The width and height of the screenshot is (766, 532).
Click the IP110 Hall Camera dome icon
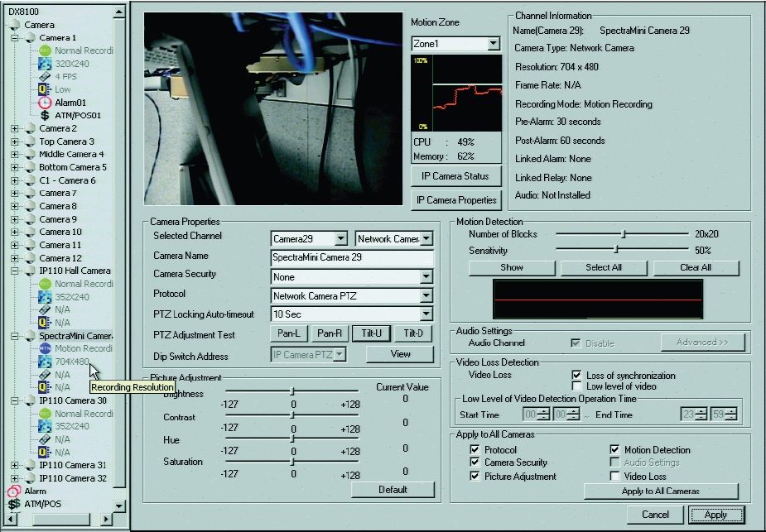pos(30,271)
